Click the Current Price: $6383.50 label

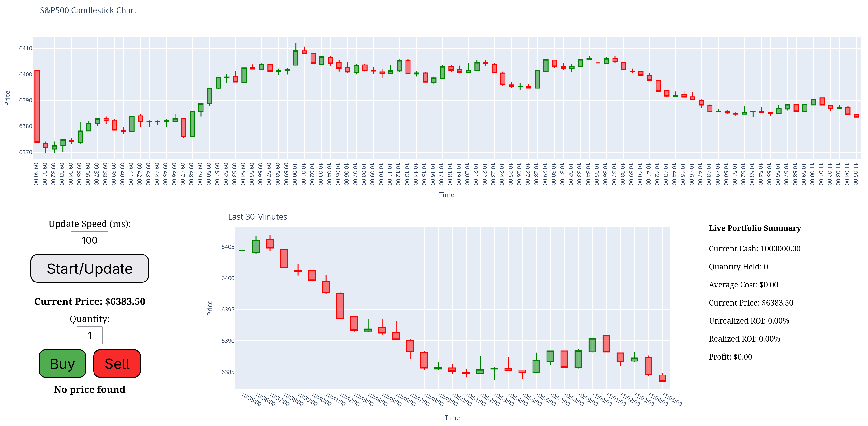coord(90,301)
